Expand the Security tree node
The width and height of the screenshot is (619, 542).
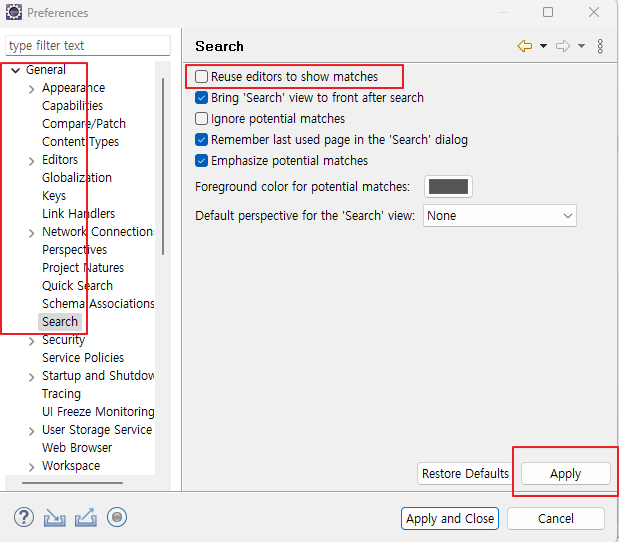(x=32, y=341)
